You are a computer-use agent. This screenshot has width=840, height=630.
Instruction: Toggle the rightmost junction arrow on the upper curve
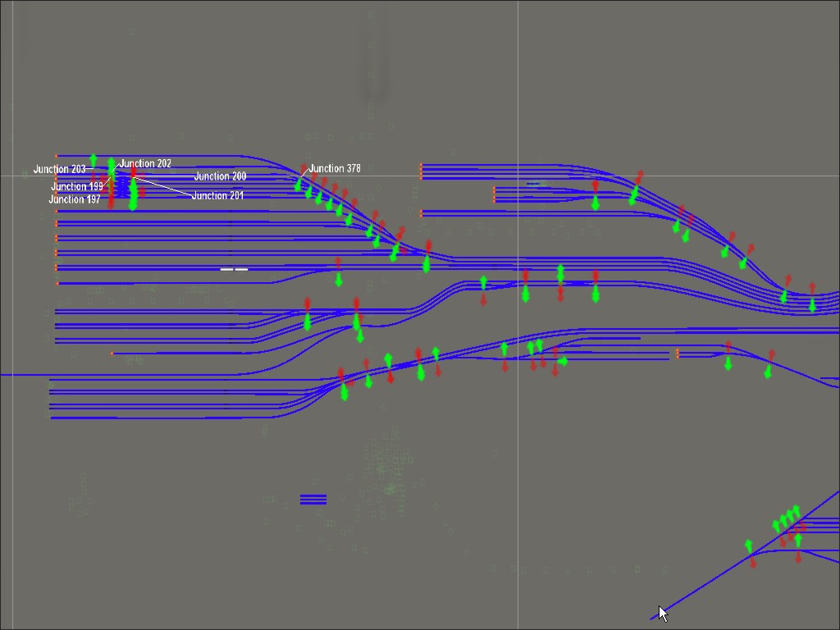(812, 297)
